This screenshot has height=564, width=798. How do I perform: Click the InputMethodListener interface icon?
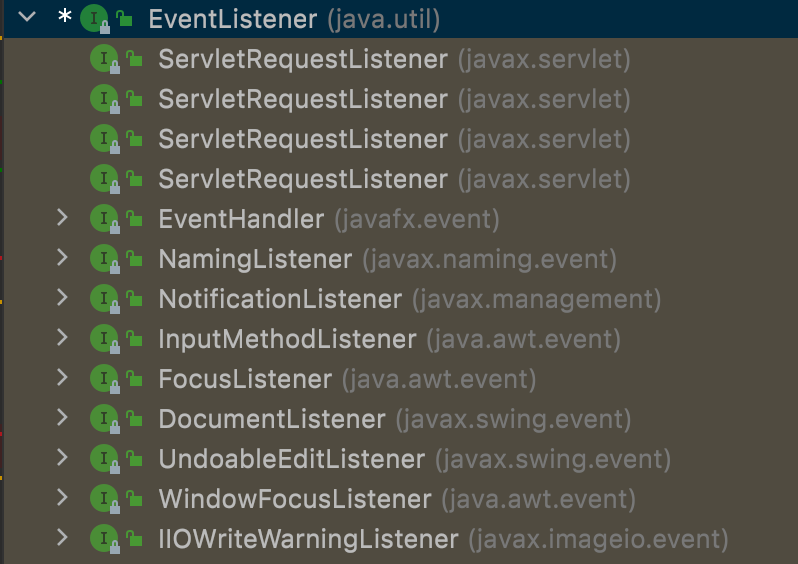(102, 339)
